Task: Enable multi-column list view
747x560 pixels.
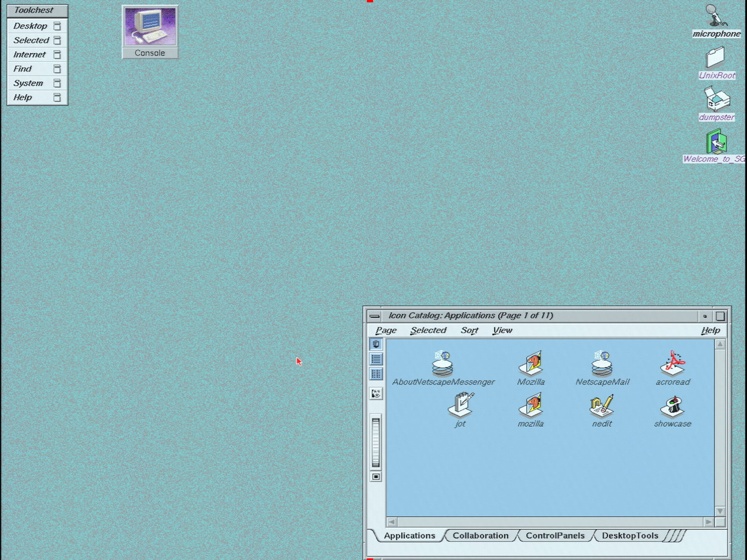Action: (x=376, y=374)
